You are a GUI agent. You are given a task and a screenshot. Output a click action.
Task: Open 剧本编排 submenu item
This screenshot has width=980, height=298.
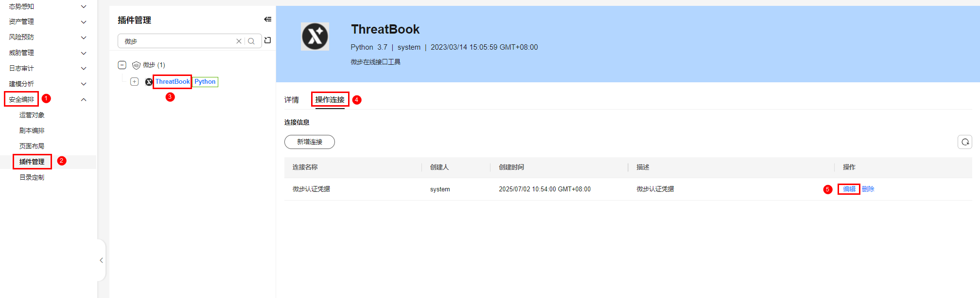[x=32, y=131]
